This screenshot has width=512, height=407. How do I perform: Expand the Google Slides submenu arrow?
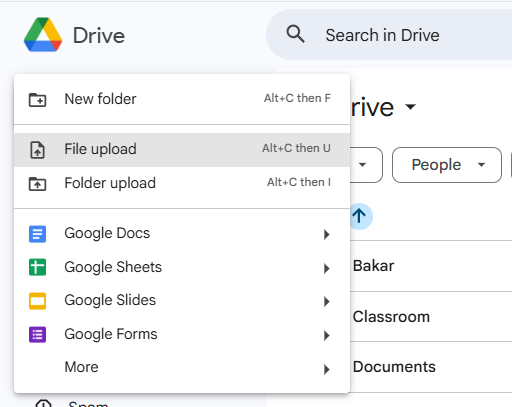tap(327, 302)
